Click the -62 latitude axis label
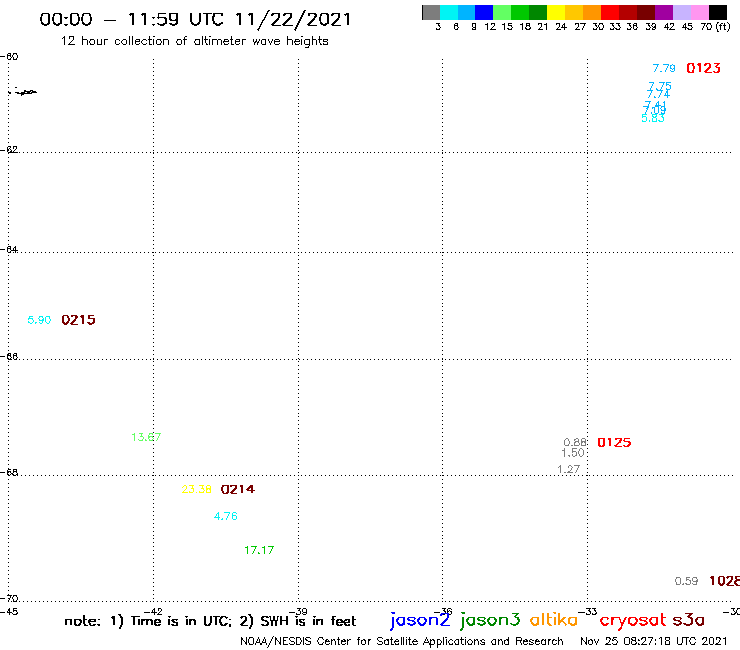740x650 pixels. 9,150
